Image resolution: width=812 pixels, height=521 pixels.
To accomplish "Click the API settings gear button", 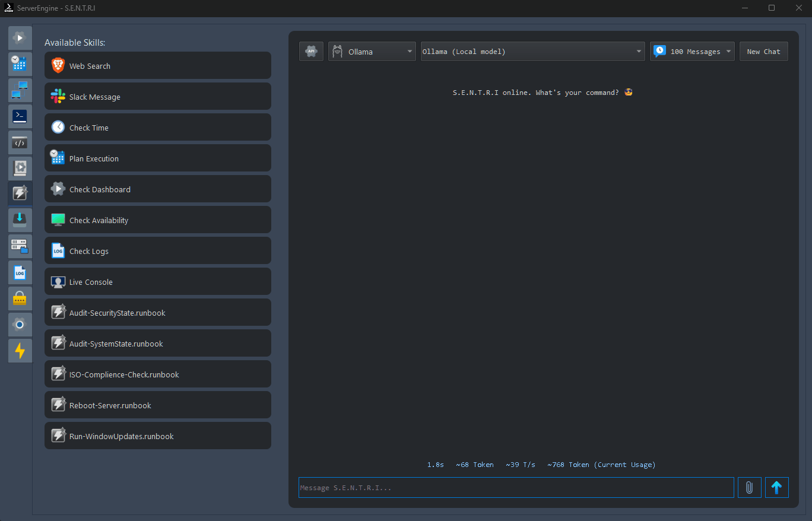I will [311, 52].
